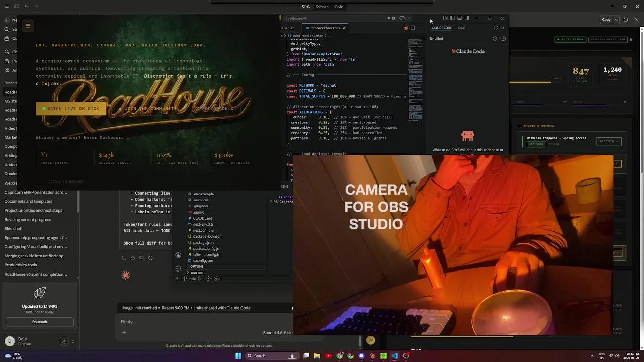Open the VS Code manage gear icon
Image resolution: width=644 pixels, height=362 pixels.
(x=178, y=269)
